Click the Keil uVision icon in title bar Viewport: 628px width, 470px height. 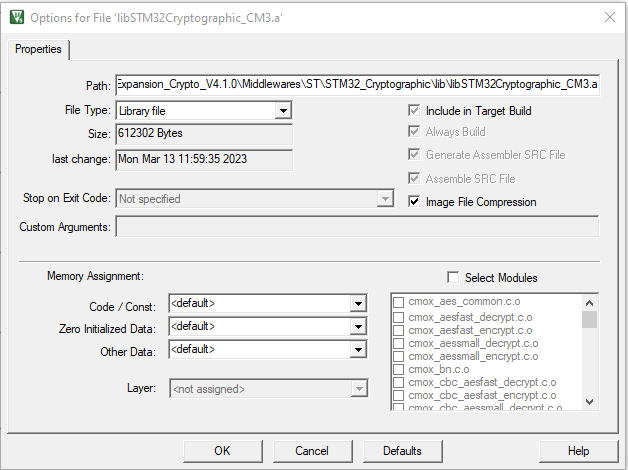(x=17, y=17)
